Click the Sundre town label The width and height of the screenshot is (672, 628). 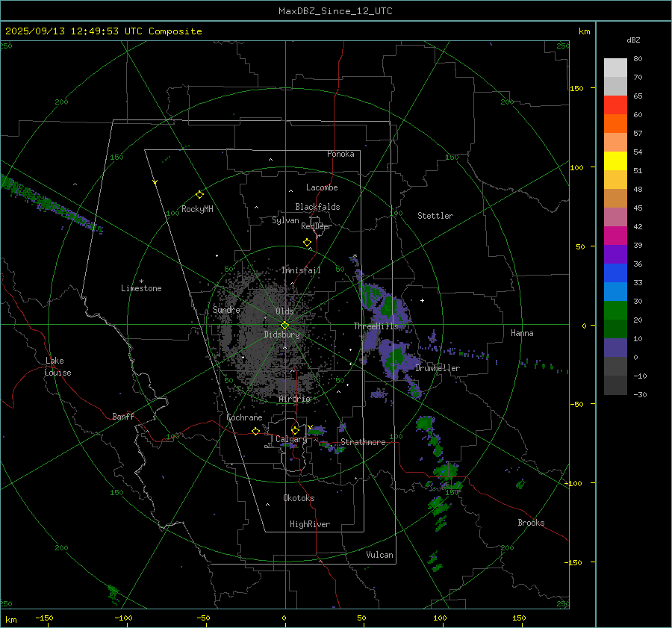point(226,309)
